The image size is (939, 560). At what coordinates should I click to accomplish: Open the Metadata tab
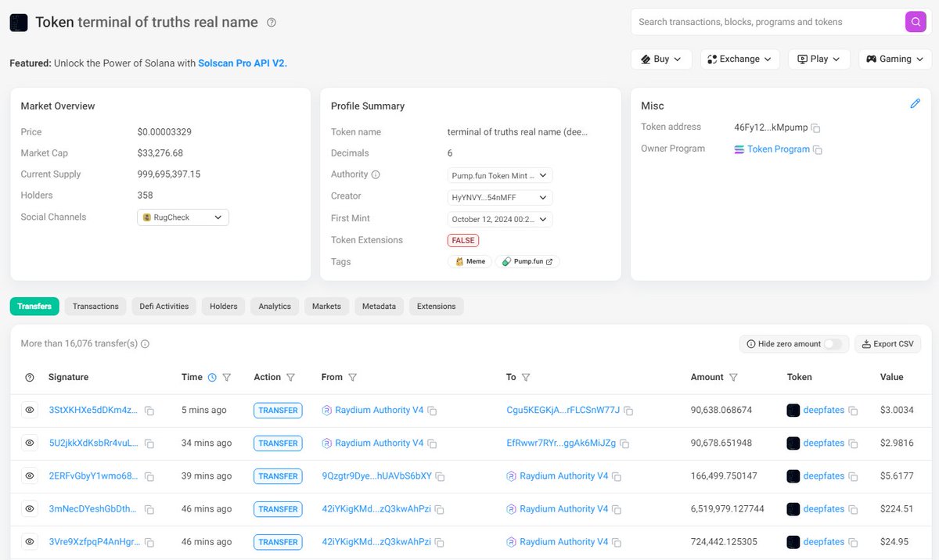380,307
